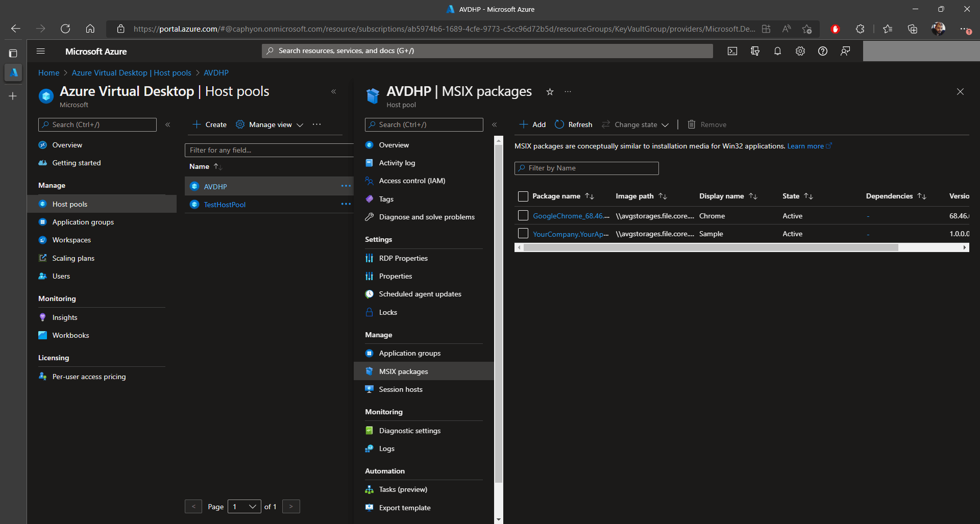Screen dimensions: 980x524
Task: Open Scaling plans in left menu
Action: click(73, 258)
